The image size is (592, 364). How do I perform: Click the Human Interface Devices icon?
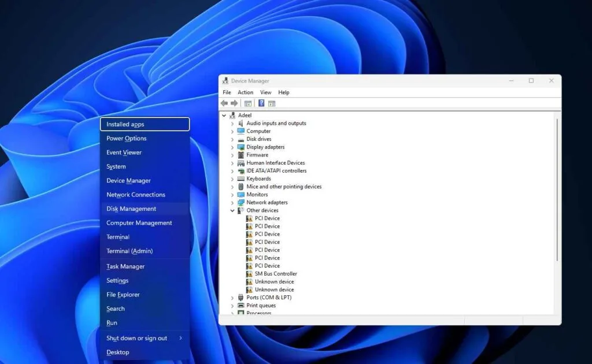point(241,163)
